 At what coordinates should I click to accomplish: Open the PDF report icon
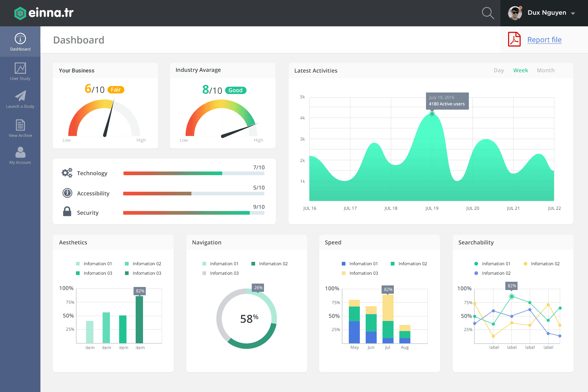click(514, 39)
